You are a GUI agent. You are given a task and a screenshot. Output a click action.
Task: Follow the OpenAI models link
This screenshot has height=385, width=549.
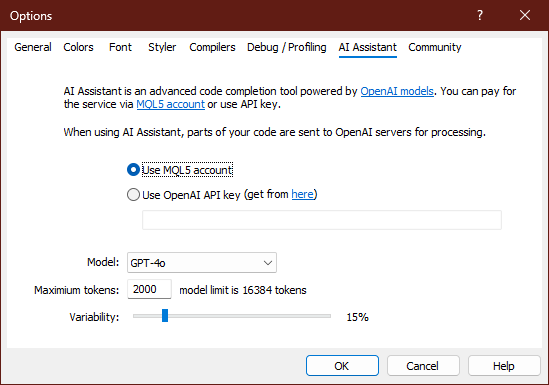397,91
